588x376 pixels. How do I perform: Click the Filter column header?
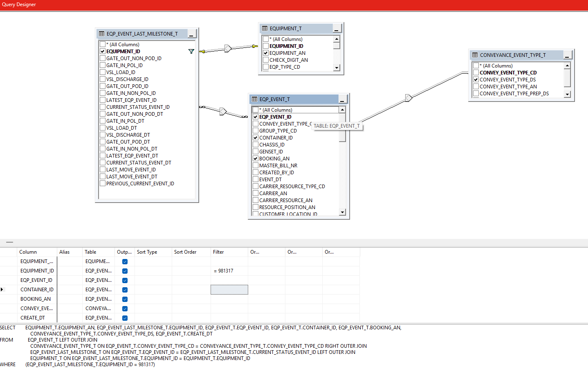229,252
